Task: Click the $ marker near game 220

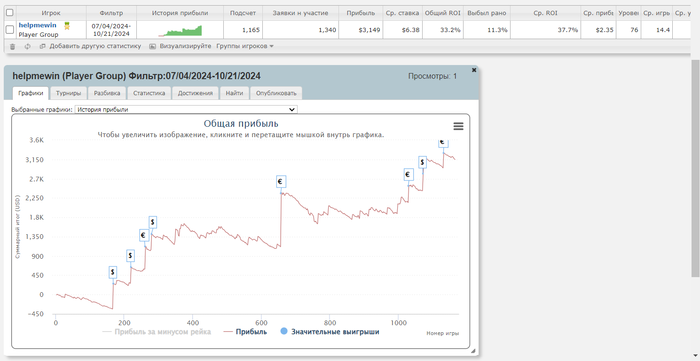Action: tap(130, 256)
